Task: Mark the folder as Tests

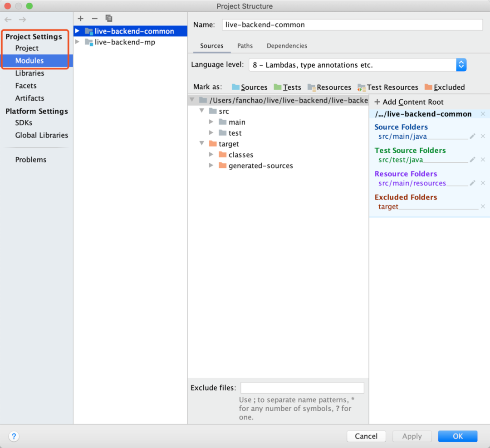Action: [287, 88]
